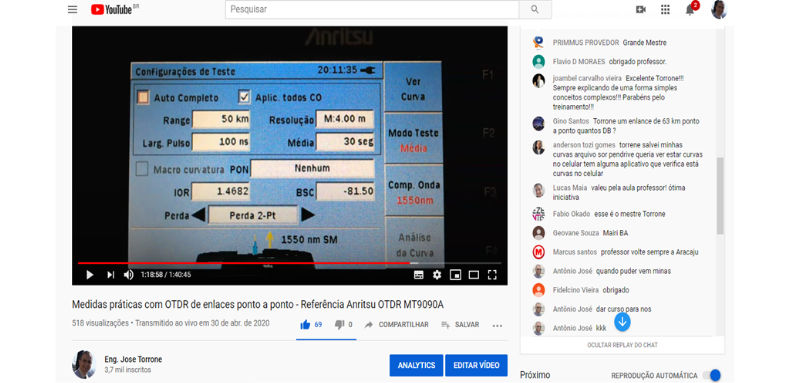Screen dimensions: 800x383
Task: Click the ANALYTICS button
Action: (416, 365)
